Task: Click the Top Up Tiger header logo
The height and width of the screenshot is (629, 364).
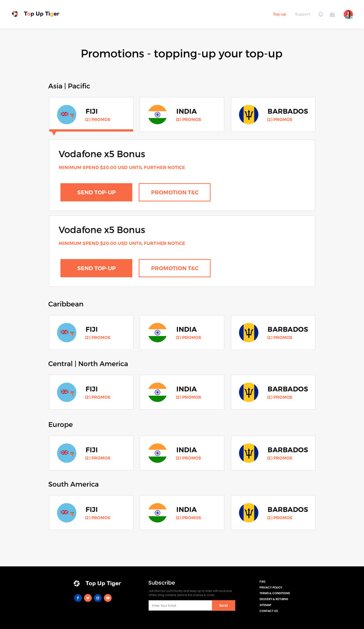Action: pyautogui.click(x=36, y=14)
